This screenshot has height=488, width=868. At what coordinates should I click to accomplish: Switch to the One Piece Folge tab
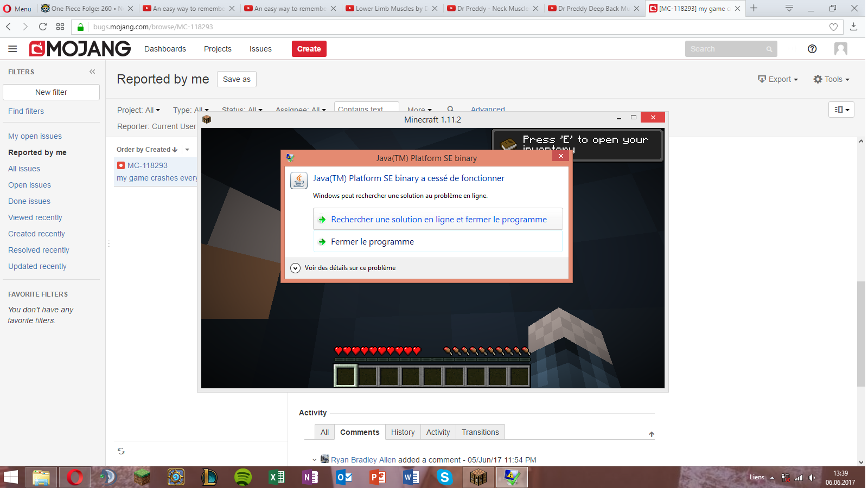[x=87, y=9]
